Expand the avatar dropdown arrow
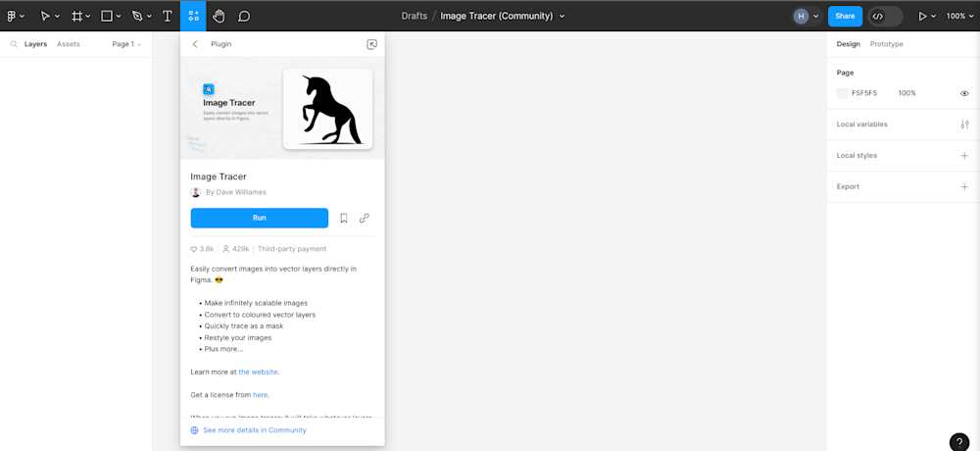 815,17
